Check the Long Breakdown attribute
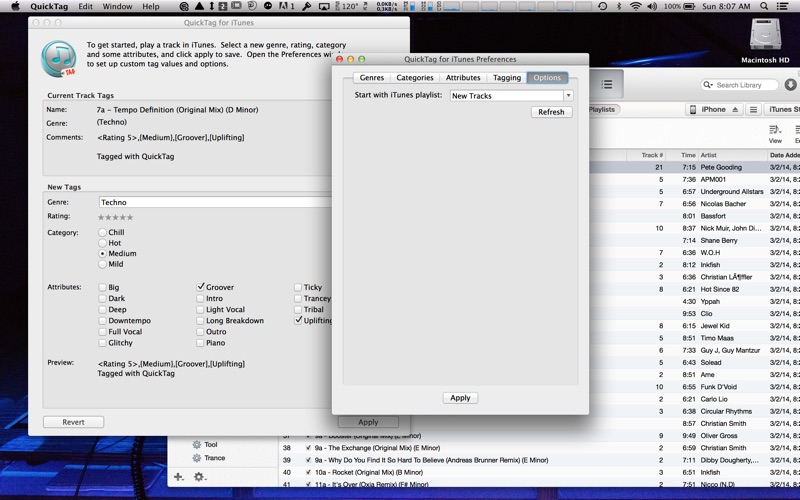The width and height of the screenshot is (800, 500). pyautogui.click(x=200, y=320)
